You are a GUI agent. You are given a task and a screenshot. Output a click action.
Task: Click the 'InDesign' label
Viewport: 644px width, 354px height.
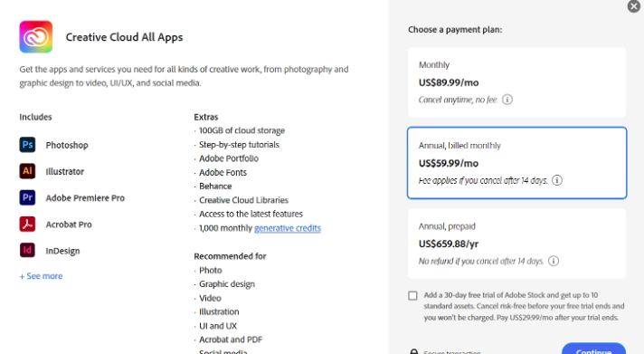pyautogui.click(x=62, y=251)
